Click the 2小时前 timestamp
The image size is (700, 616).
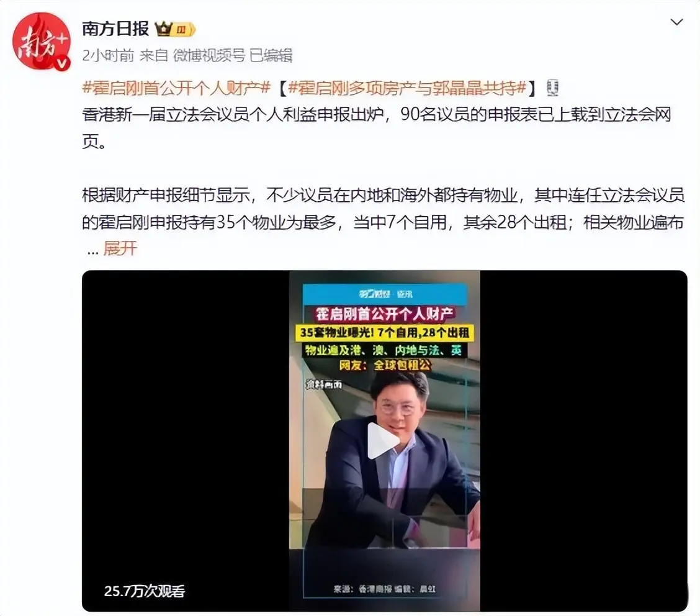(108, 55)
